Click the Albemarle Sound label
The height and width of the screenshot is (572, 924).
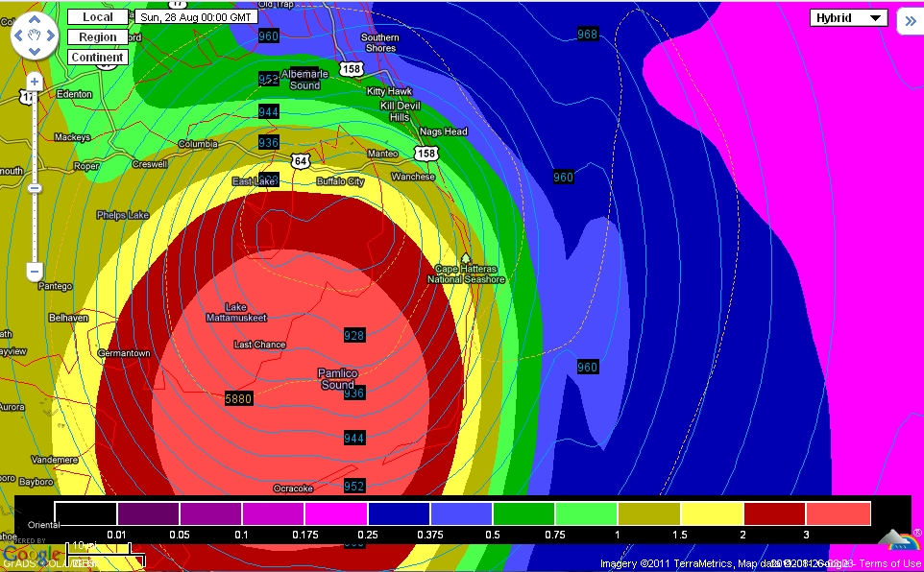304,80
